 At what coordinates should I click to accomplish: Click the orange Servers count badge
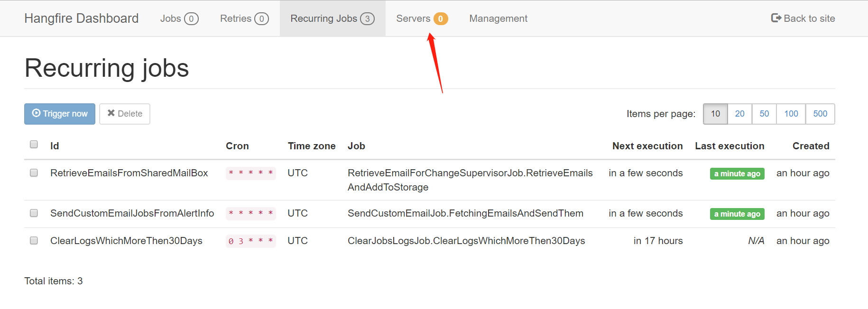(440, 18)
